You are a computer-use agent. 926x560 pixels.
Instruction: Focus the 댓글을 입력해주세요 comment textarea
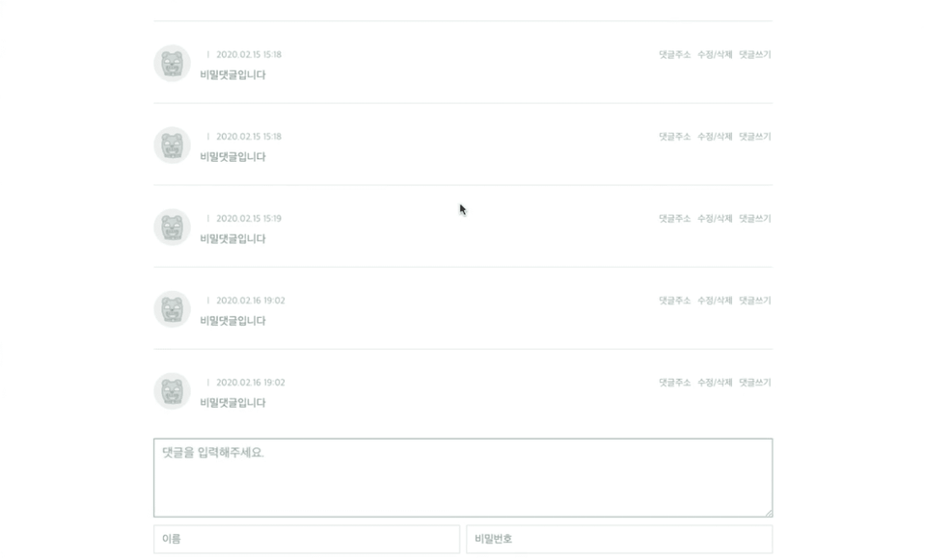(x=463, y=478)
